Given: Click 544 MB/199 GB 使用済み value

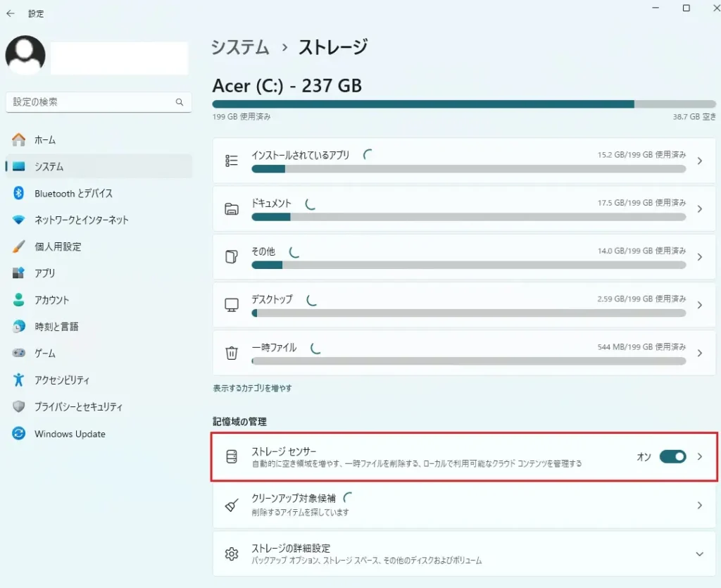Looking at the screenshot, I should tap(641, 346).
